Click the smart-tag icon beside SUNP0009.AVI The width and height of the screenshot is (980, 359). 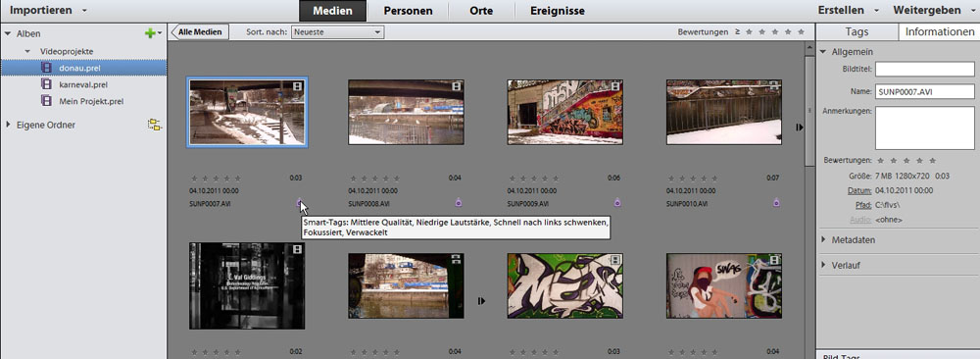pos(617,203)
